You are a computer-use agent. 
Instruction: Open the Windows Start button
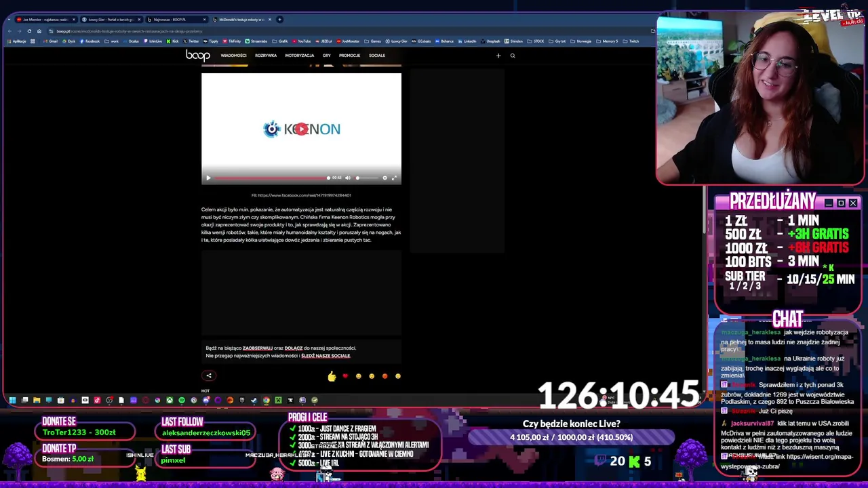click(x=12, y=400)
